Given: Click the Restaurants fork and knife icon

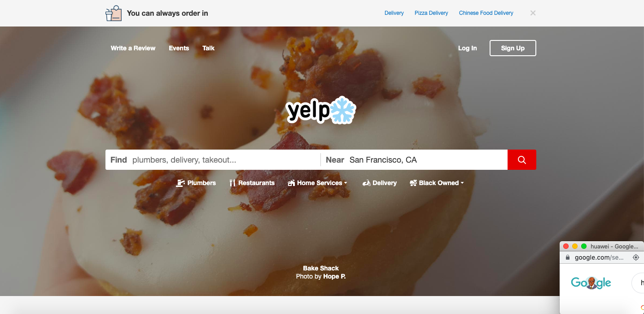Looking at the screenshot, I should point(232,183).
